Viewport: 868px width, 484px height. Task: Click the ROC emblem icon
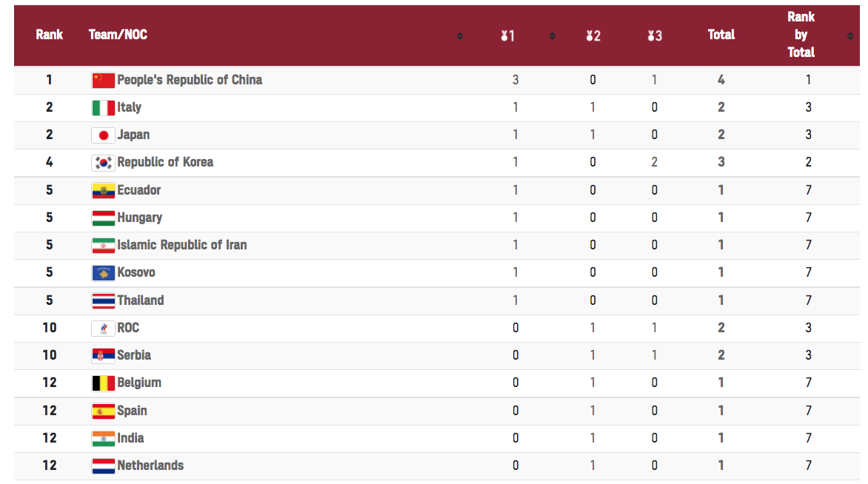pyautogui.click(x=103, y=328)
